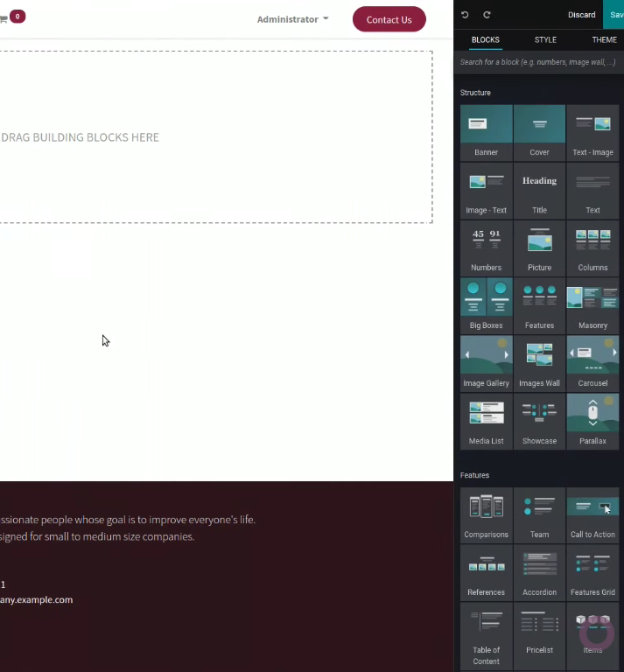The height and width of the screenshot is (672, 624).
Task: Select the Picture block
Action: 539,248
